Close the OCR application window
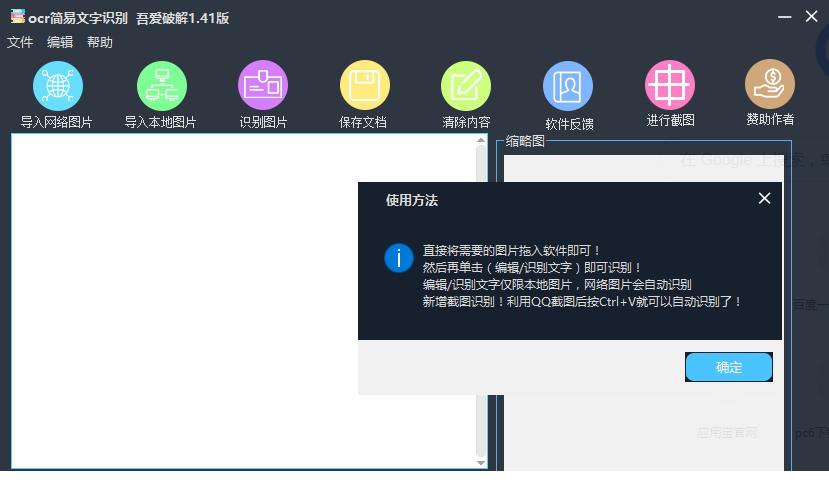Screen dimensions: 829x489 (x=812, y=16)
